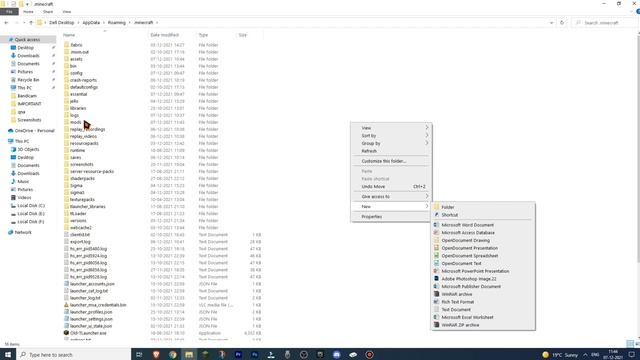
Task: Click the 3D Objects icon under This PC
Action: [13, 149]
